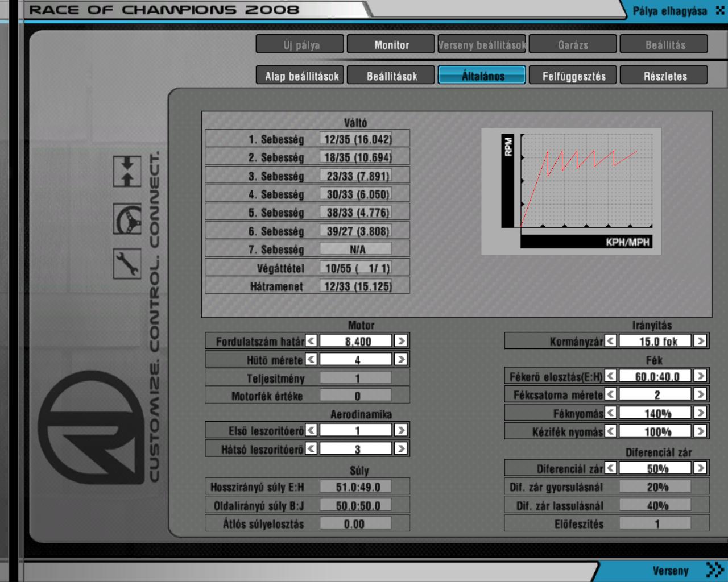728x582 pixels.
Task: Go to the Garázs tab
Action: pyautogui.click(x=573, y=44)
